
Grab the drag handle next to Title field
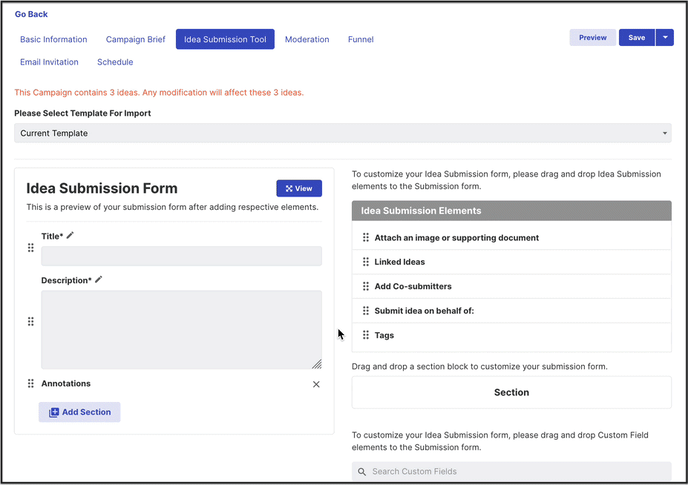31,248
